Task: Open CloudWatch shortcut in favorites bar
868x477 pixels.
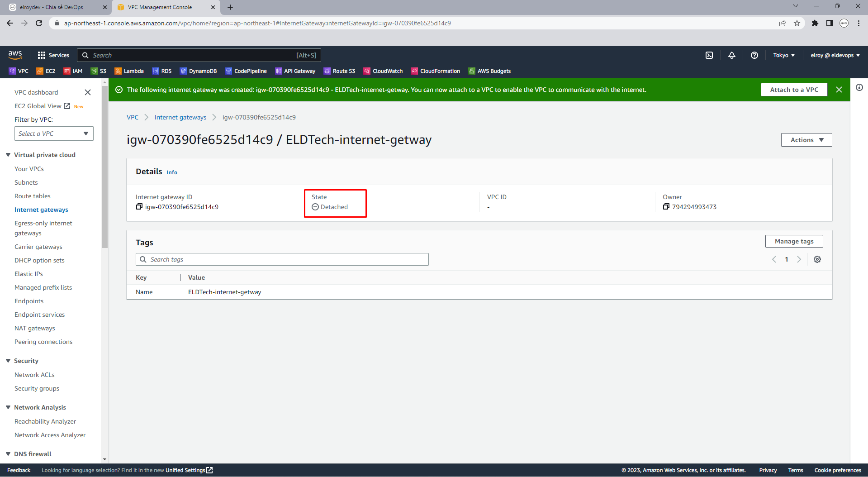Action: (x=383, y=71)
